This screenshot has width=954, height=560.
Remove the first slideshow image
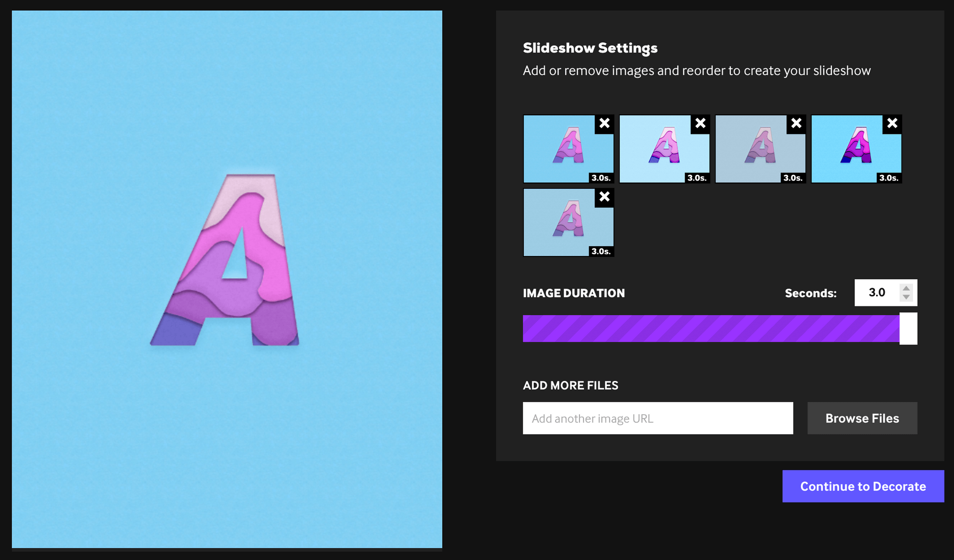point(604,122)
